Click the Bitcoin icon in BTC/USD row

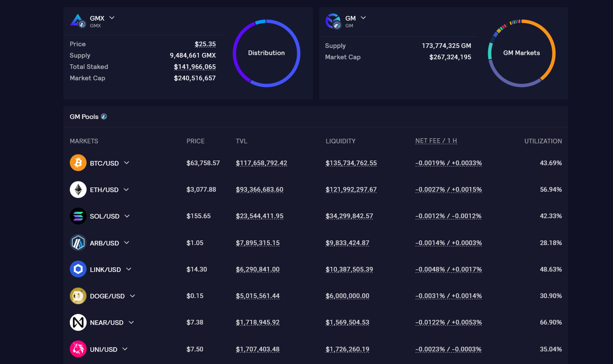click(78, 163)
